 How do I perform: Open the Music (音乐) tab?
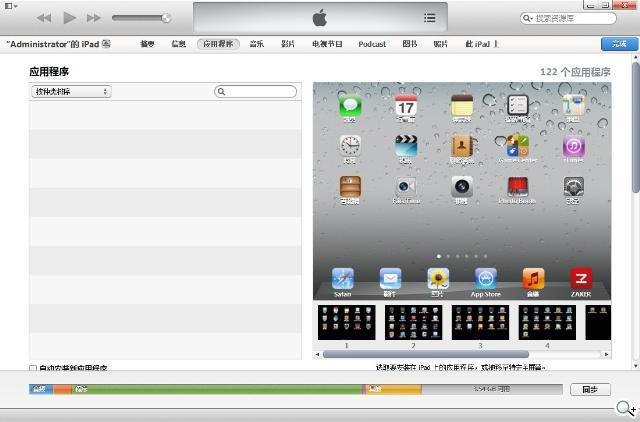(x=257, y=44)
